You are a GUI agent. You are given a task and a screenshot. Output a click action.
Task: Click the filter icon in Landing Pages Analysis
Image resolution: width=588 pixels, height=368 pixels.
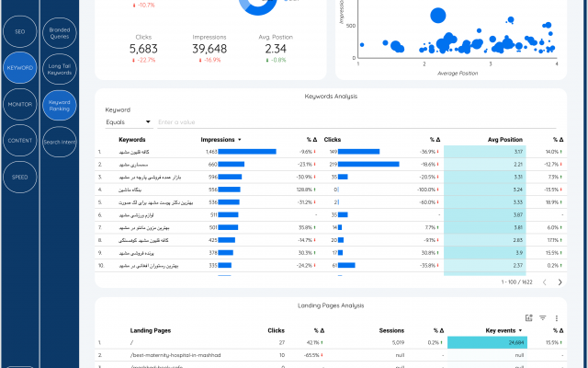(x=543, y=317)
